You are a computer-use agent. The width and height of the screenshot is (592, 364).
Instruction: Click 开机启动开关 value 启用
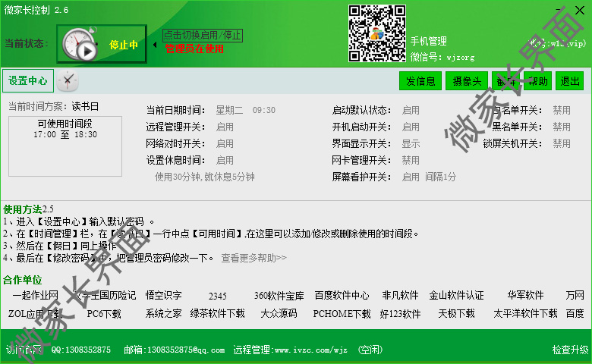(x=411, y=127)
